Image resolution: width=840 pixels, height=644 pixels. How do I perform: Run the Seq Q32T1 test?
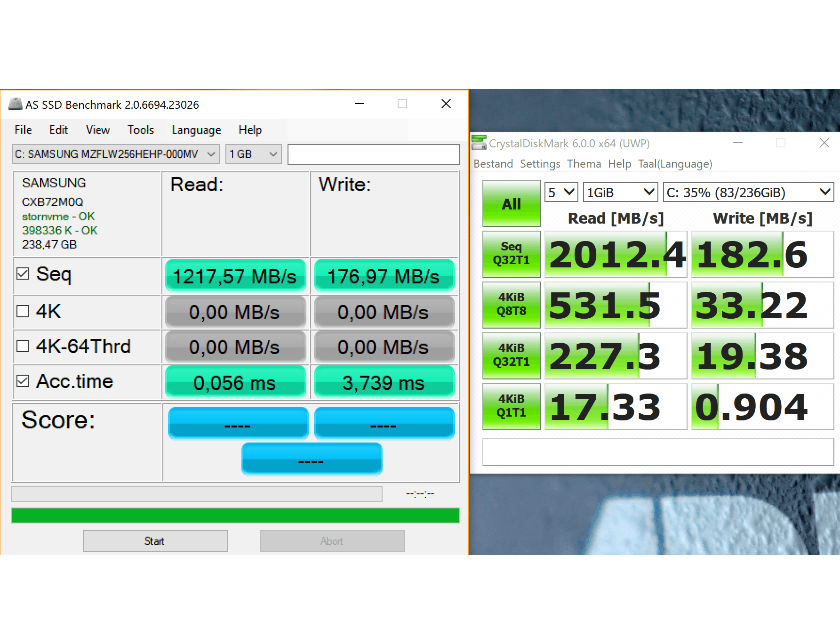point(512,254)
